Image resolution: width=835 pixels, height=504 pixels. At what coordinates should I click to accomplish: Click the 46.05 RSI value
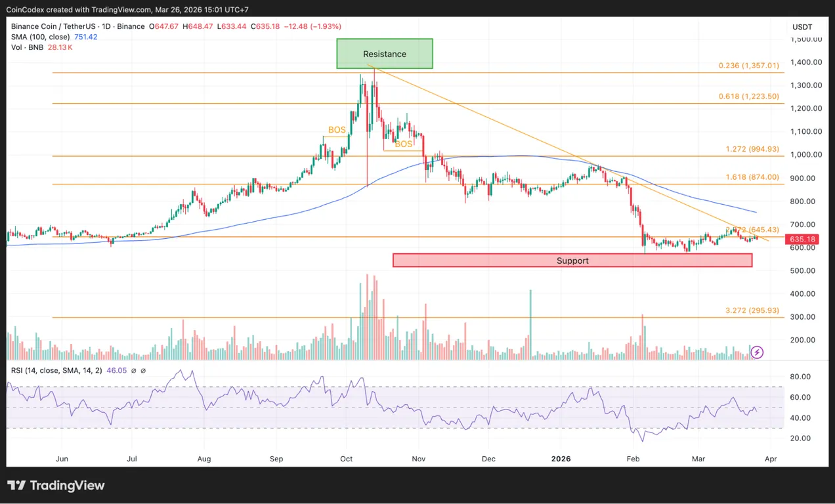coord(116,371)
